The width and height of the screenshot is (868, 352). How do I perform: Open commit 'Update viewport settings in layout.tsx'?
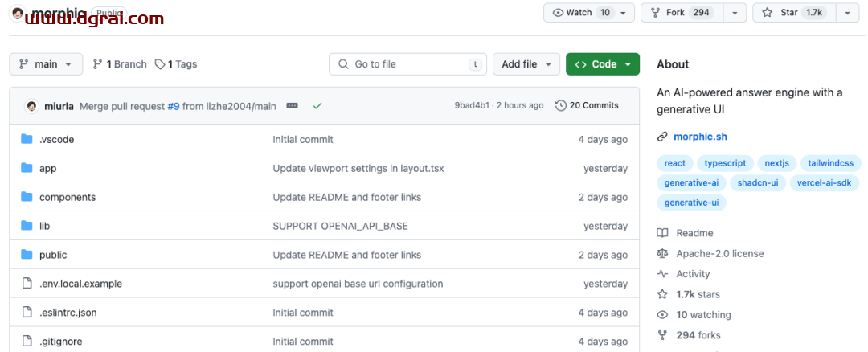(358, 168)
